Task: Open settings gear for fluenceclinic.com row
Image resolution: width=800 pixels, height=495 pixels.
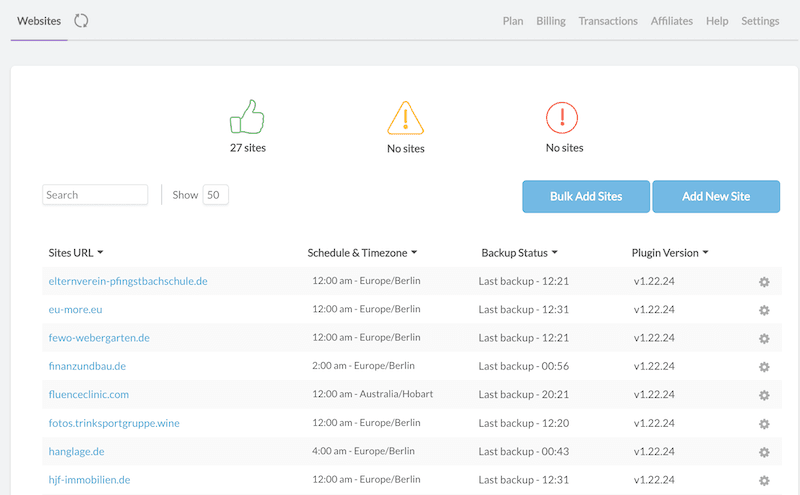Action: pyautogui.click(x=764, y=395)
